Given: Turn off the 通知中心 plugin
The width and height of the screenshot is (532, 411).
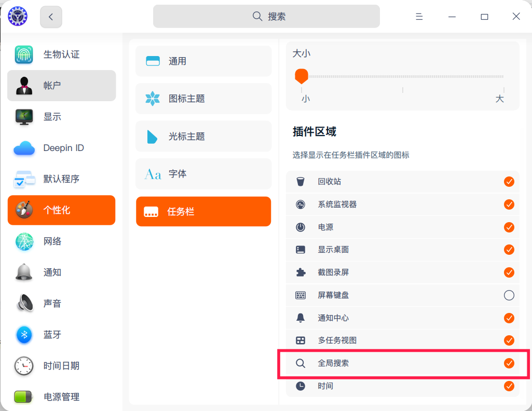Looking at the screenshot, I should 509,318.
